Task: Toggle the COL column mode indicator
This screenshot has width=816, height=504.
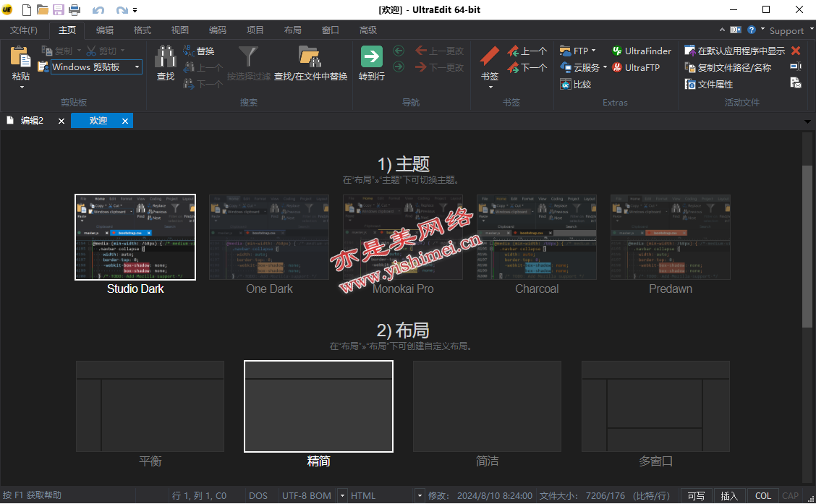Action: click(763, 495)
